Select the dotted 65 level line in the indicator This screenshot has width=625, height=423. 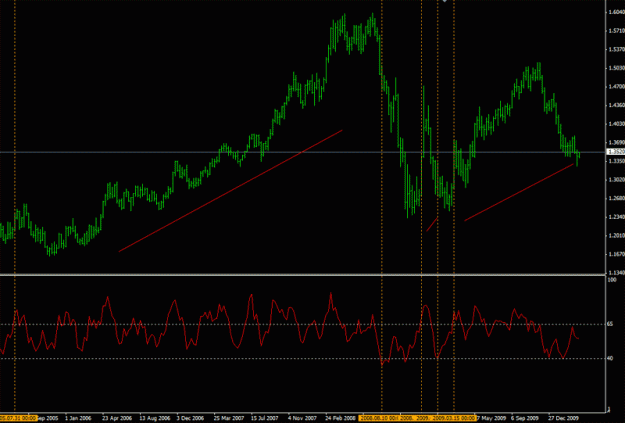(303, 324)
